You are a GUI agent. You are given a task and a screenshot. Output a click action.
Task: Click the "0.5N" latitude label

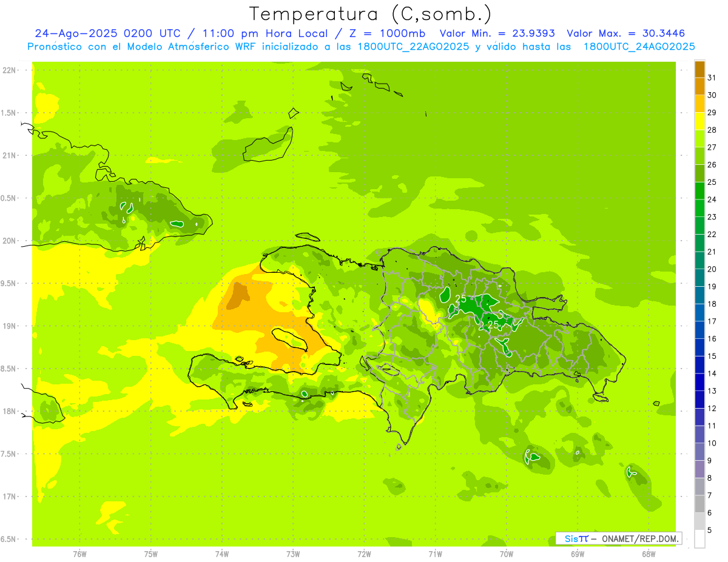point(10,198)
